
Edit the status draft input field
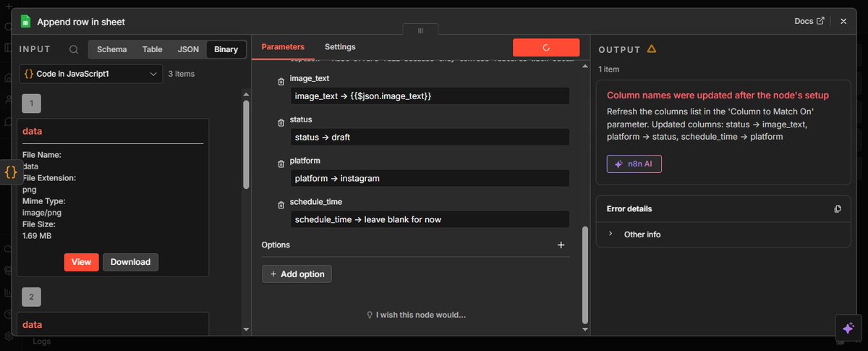430,138
